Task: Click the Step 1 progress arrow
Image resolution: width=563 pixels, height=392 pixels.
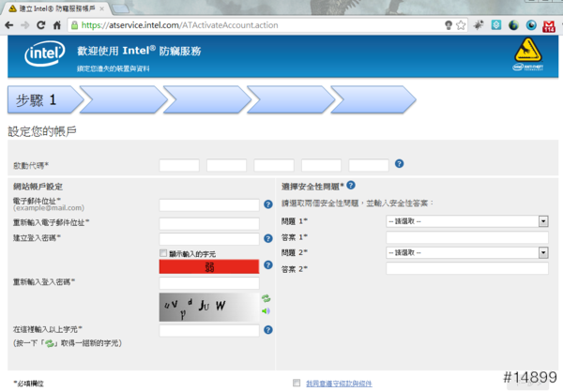Action: pyautogui.click(x=45, y=99)
